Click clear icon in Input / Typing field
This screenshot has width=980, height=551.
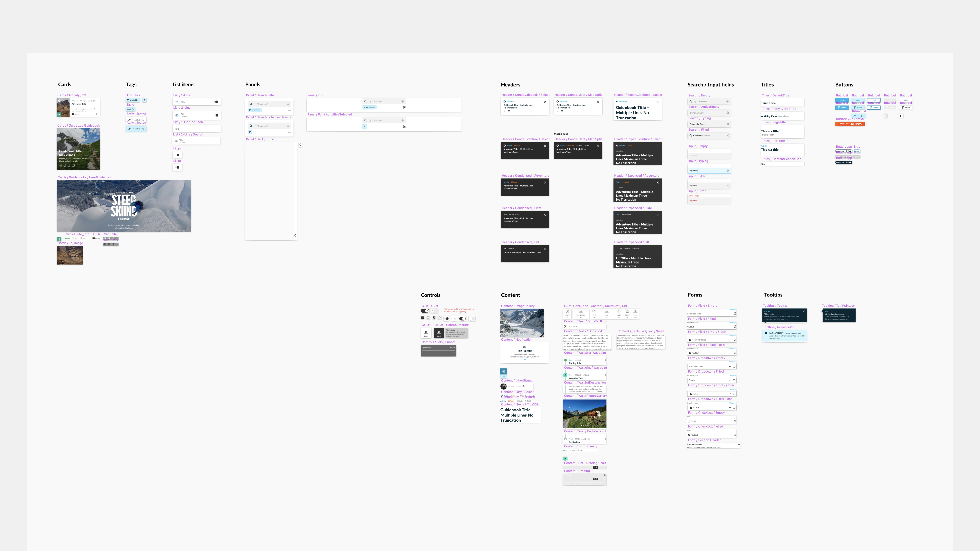click(727, 171)
